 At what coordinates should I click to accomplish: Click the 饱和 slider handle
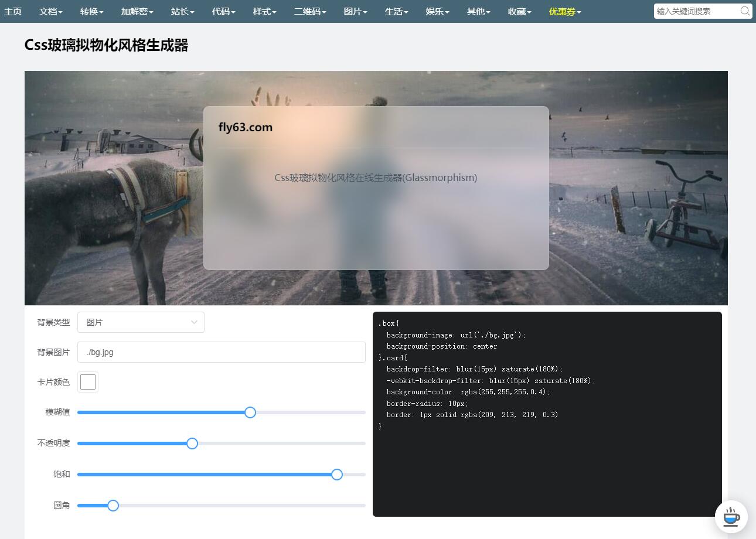pos(337,475)
